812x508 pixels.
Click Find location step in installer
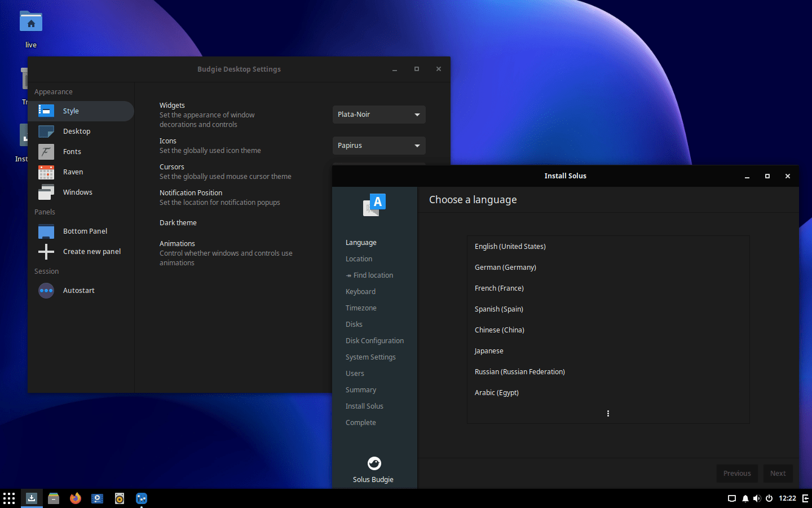click(x=369, y=275)
